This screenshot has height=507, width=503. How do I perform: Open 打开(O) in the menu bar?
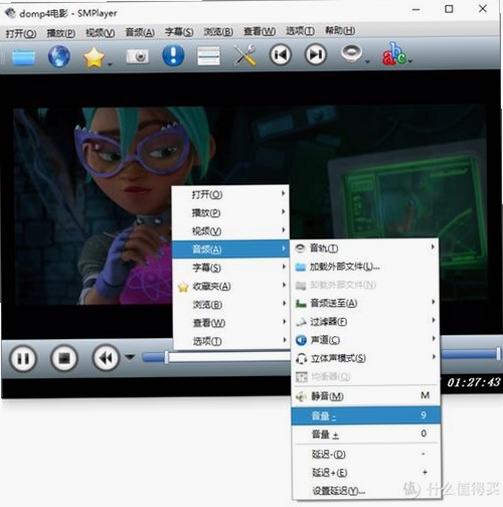click(21, 34)
